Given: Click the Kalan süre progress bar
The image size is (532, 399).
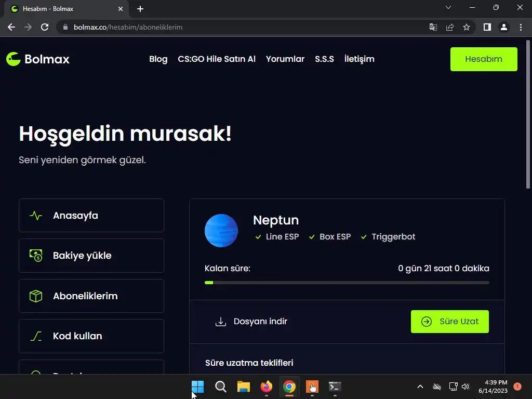Looking at the screenshot, I should (x=347, y=283).
